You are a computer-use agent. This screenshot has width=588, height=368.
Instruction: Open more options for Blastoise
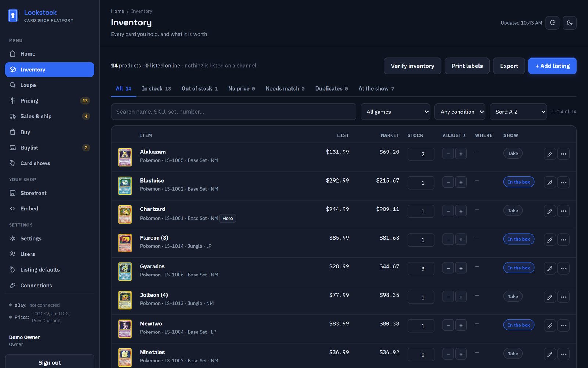coord(564,183)
